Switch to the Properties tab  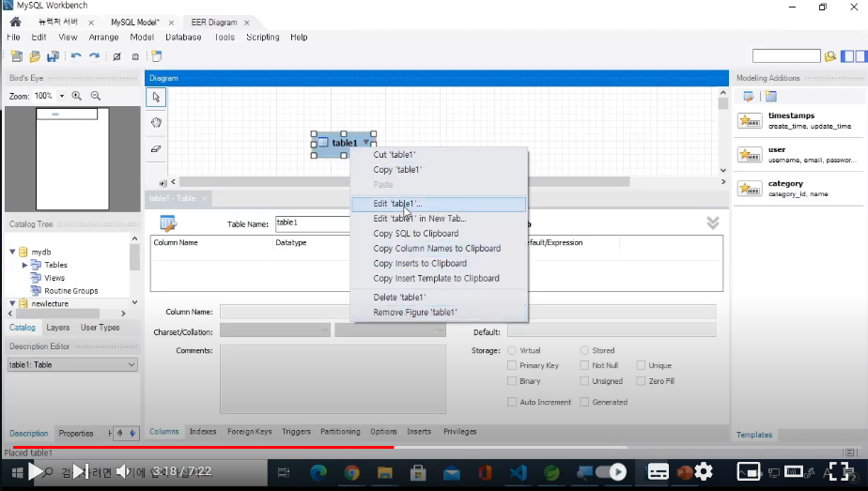[x=76, y=434]
